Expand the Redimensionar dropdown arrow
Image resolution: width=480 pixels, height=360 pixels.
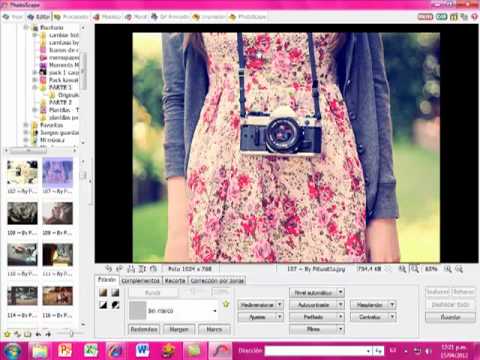[x=279, y=305]
